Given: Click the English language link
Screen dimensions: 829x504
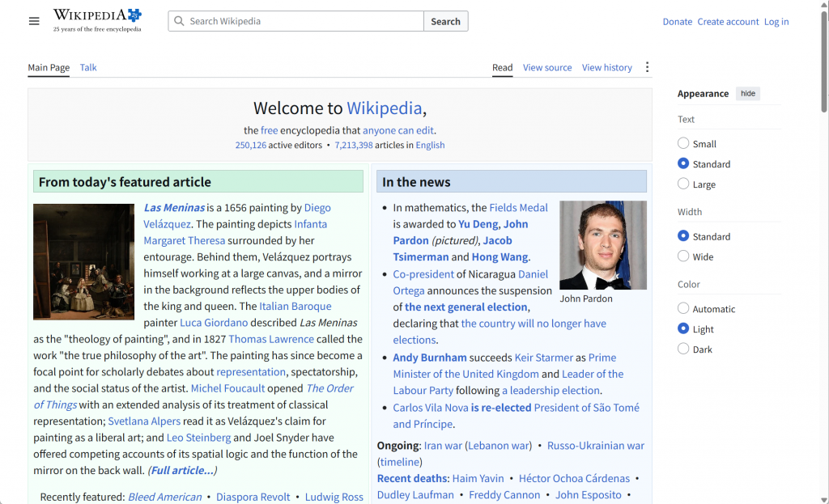Looking at the screenshot, I should tap(430, 146).
